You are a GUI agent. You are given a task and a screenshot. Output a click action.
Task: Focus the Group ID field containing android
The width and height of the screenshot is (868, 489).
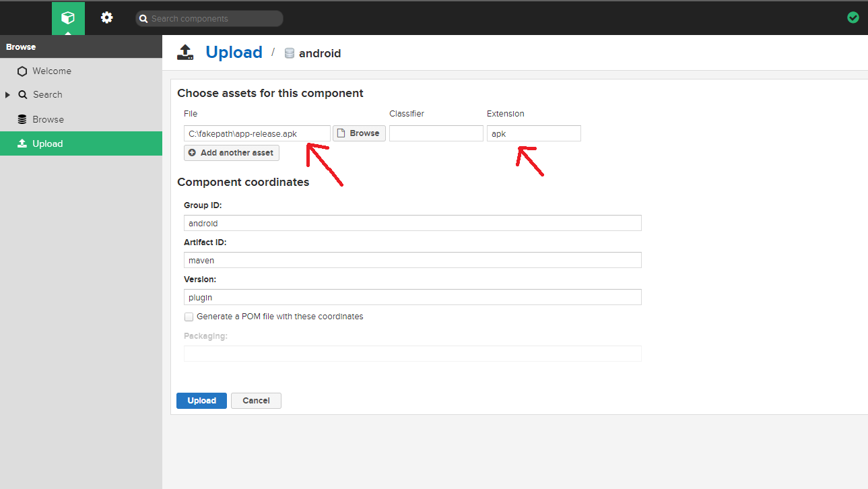coord(413,223)
